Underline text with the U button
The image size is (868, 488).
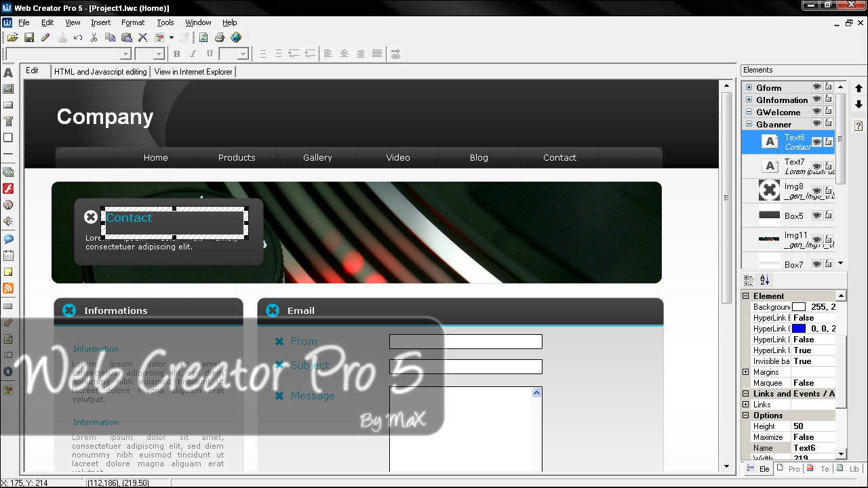(x=210, y=54)
